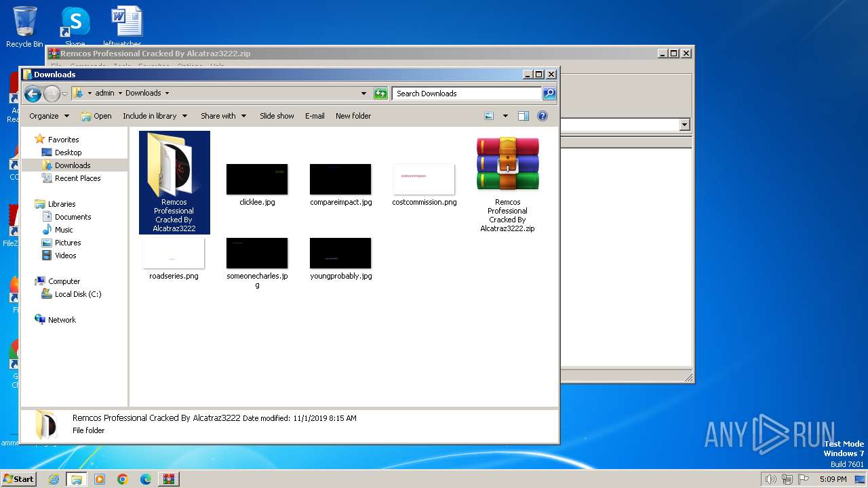Click the Search Downloads field
868x488 pixels.
click(x=467, y=94)
